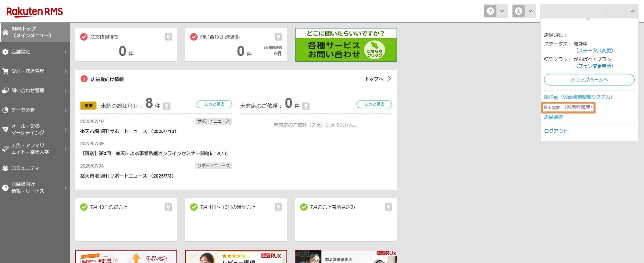This screenshot has height=263, width=644.
Task: Expand the メール・SNSマーケティング submenu chevron
Action: point(66,130)
